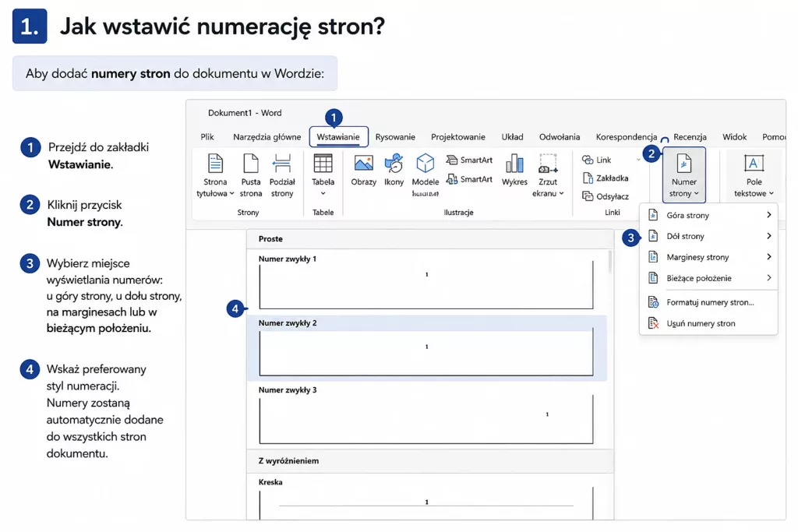Click the Proste gallery heading

click(270, 238)
